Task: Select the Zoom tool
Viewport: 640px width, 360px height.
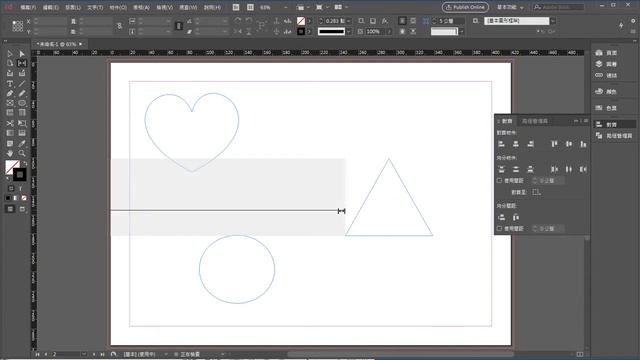Action: point(22,153)
